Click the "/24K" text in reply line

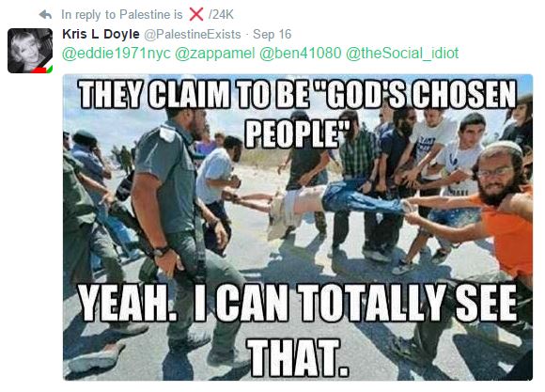click(221, 15)
